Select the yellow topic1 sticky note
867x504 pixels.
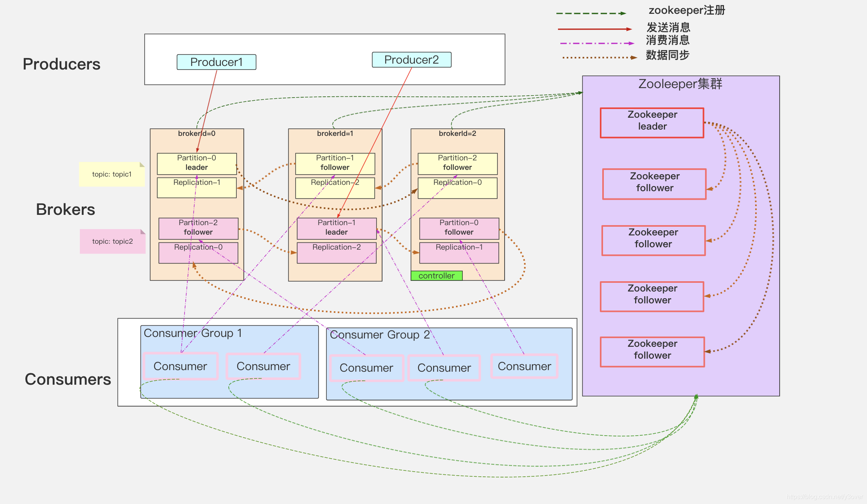coord(112,174)
